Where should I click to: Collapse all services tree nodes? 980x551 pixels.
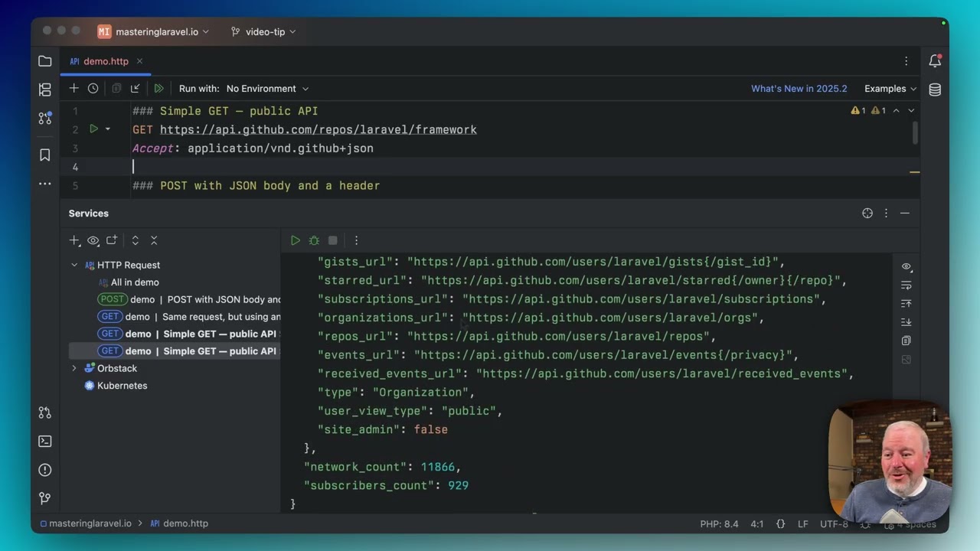(154, 240)
